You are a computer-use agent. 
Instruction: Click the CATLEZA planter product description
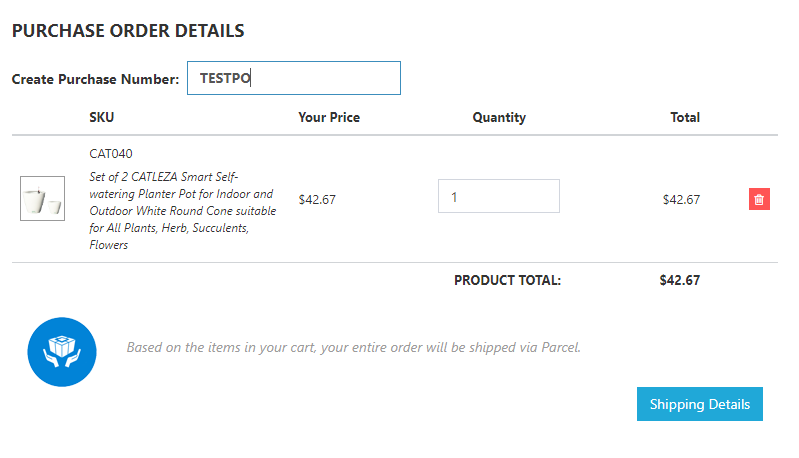(181, 211)
